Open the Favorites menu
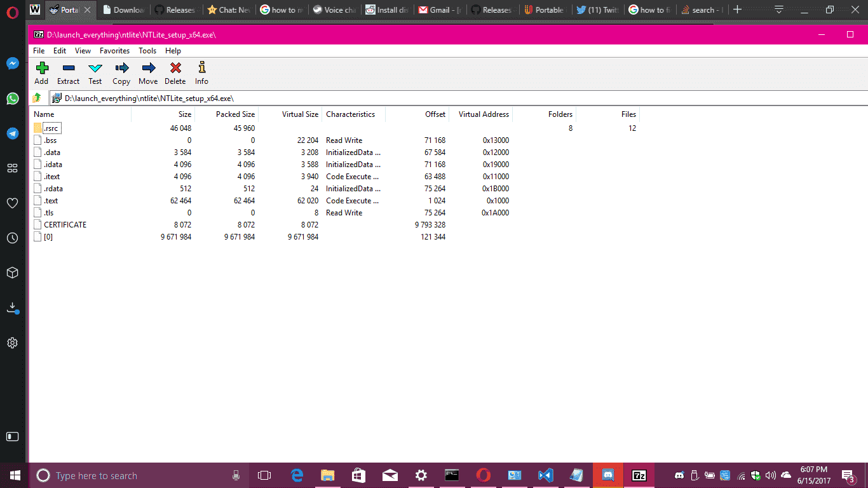 click(x=114, y=51)
